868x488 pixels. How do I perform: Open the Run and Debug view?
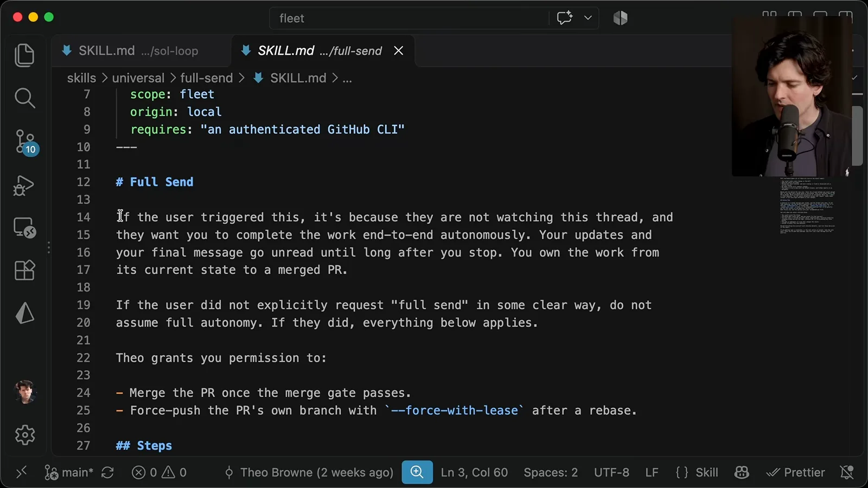[x=24, y=185]
